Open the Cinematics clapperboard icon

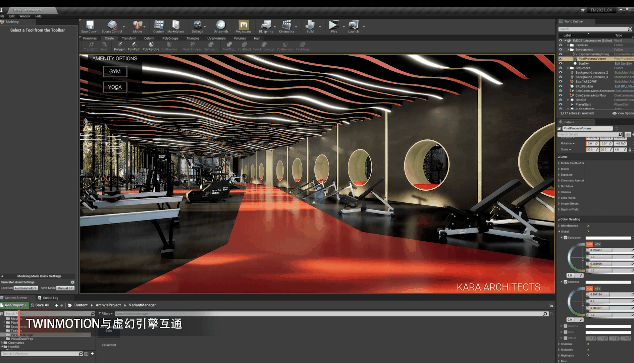click(x=287, y=25)
